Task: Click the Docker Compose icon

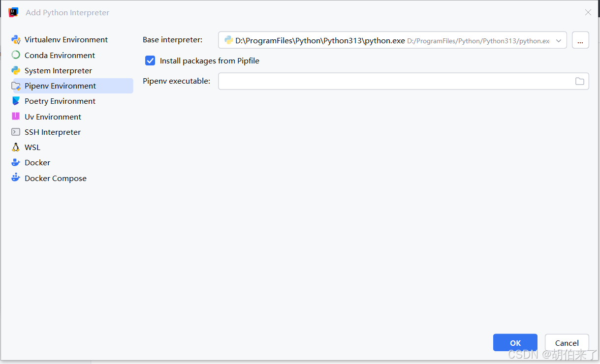Action: click(16, 178)
